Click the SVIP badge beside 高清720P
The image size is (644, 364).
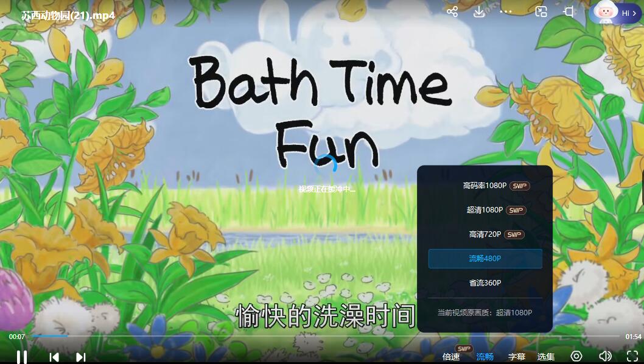point(514,234)
